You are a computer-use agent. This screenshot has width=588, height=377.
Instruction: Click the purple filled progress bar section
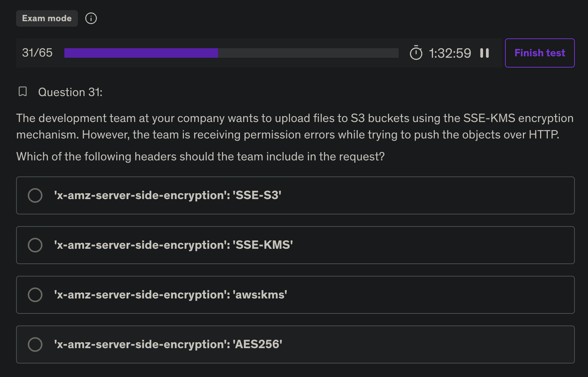click(141, 53)
